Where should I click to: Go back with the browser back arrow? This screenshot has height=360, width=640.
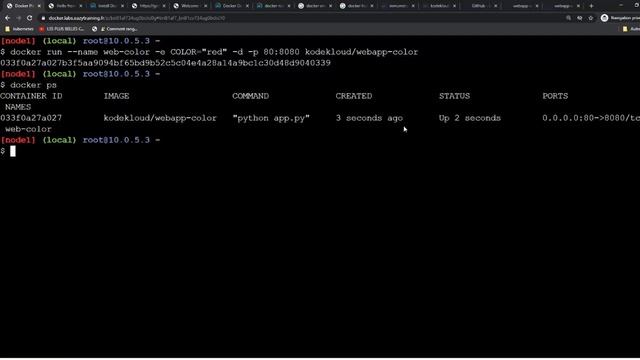pos(7,18)
